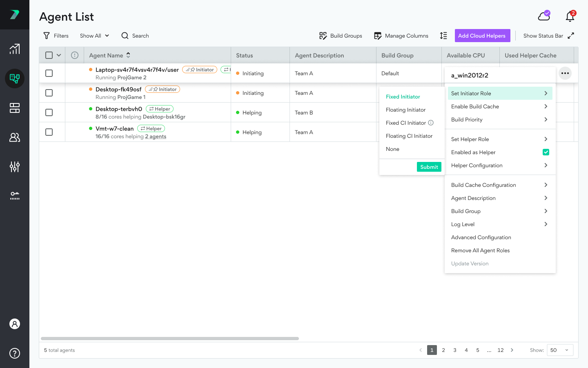
Task: Open the analytics chart sidebar icon
Action: click(x=15, y=49)
